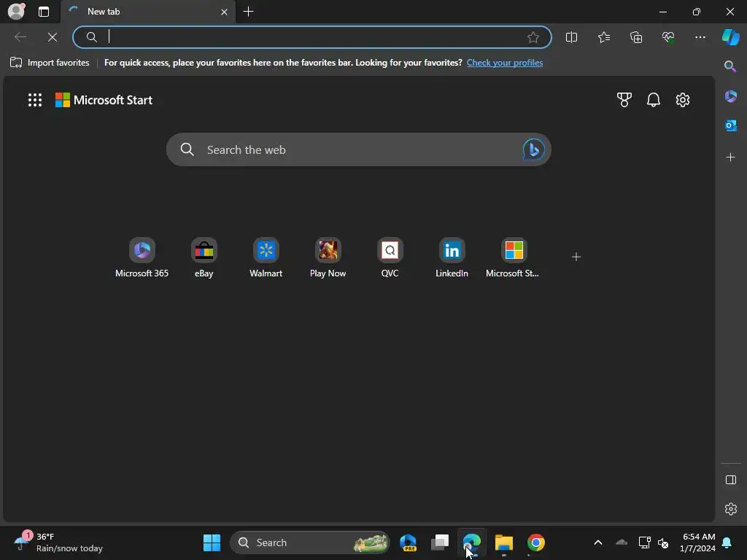The height and width of the screenshot is (560, 747).
Task: Open the sidebar Microsoft 365 icon
Action: tap(730, 96)
